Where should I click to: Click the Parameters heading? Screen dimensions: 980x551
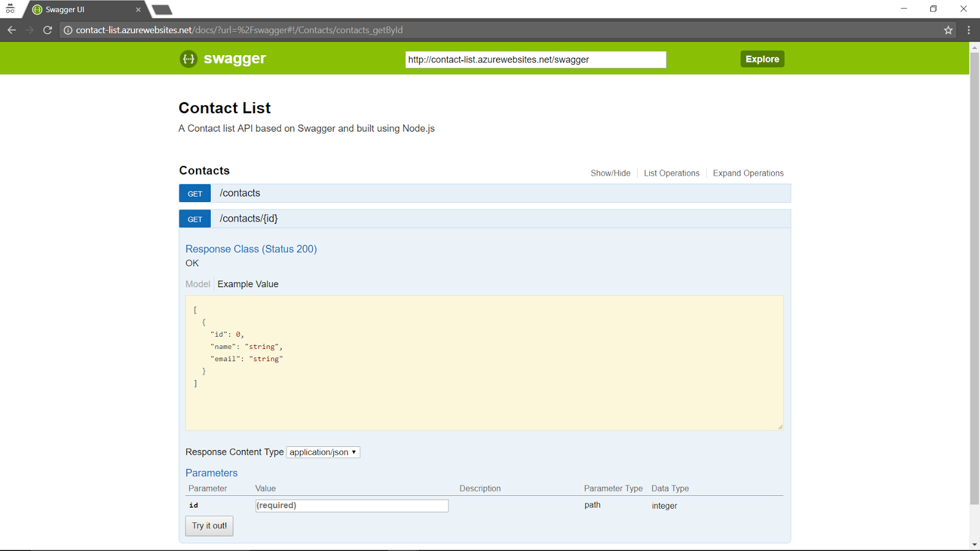[211, 473]
